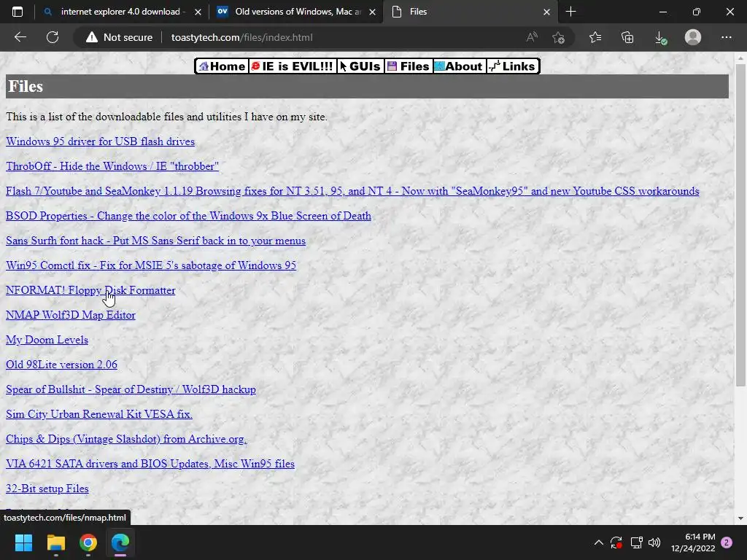This screenshot has height=560, width=747.
Task: Go to Home in site navigation
Action: (x=222, y=66)
